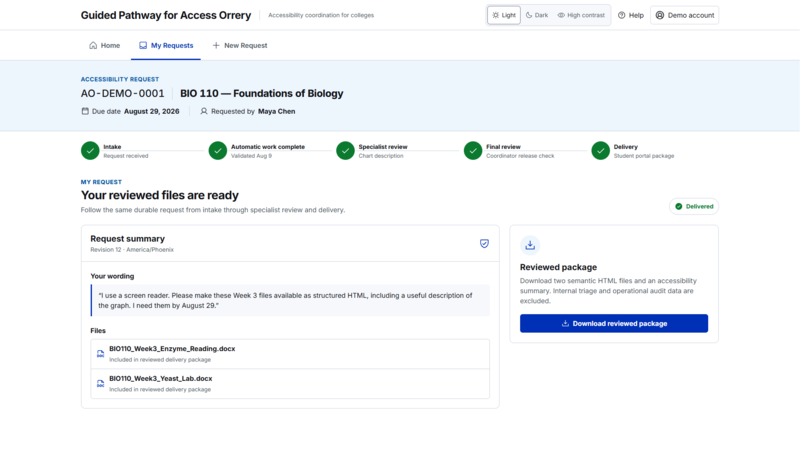Click the home icon in Home tab

pyautogui.click(x=94, y=46)
